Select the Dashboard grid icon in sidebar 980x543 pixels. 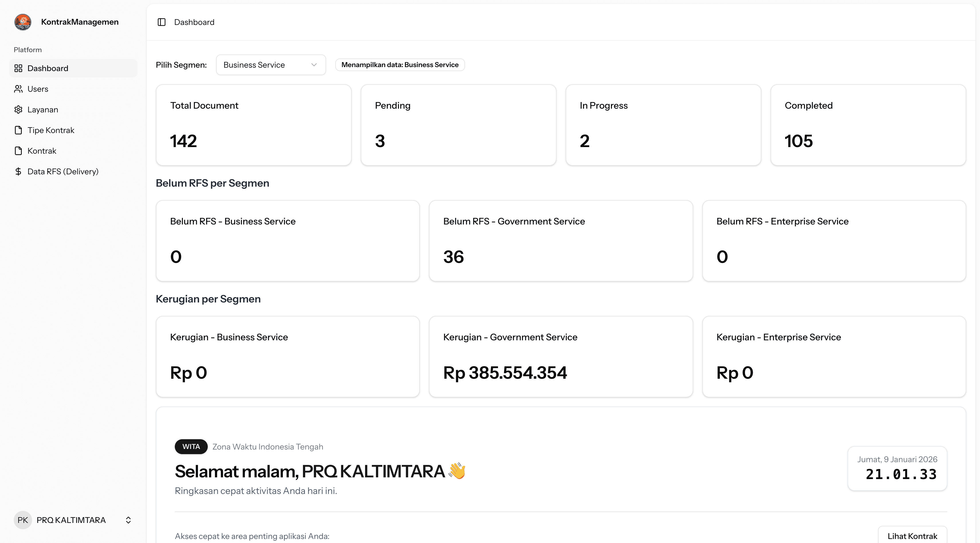[18, 68]
